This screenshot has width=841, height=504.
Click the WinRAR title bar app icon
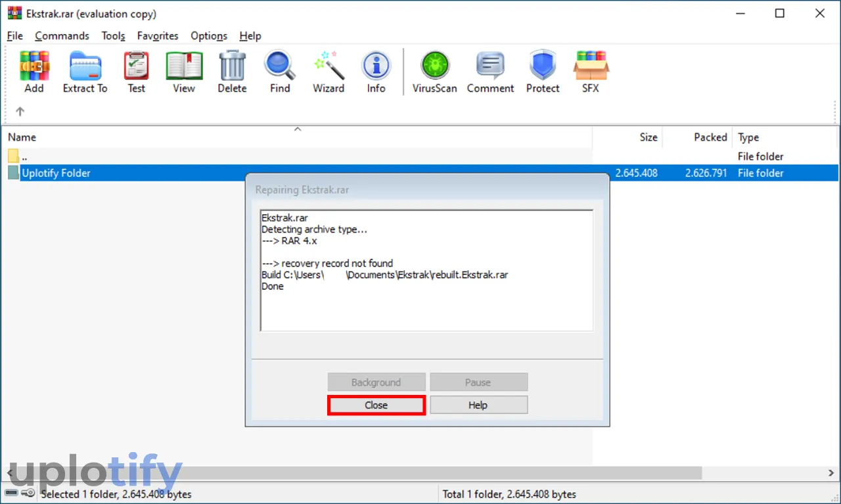(x=14, y=14)
